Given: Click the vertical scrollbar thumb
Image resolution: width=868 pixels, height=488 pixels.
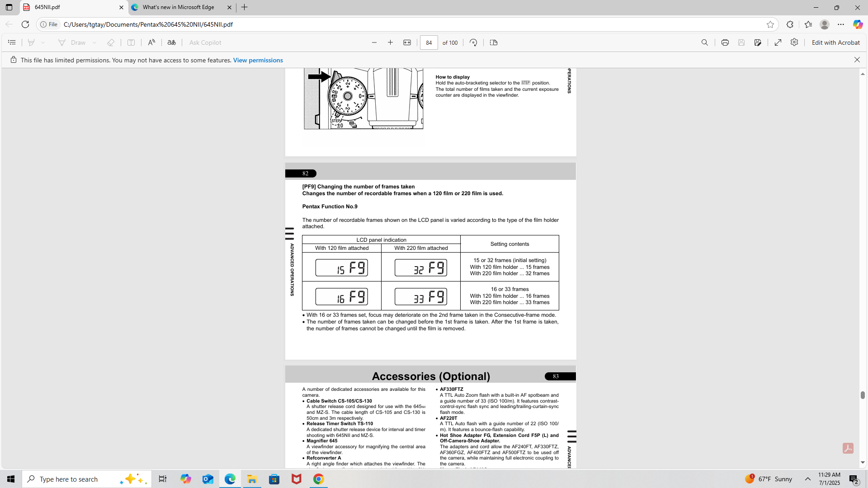Looking at the screenshot, I should (x=863, y=395).
